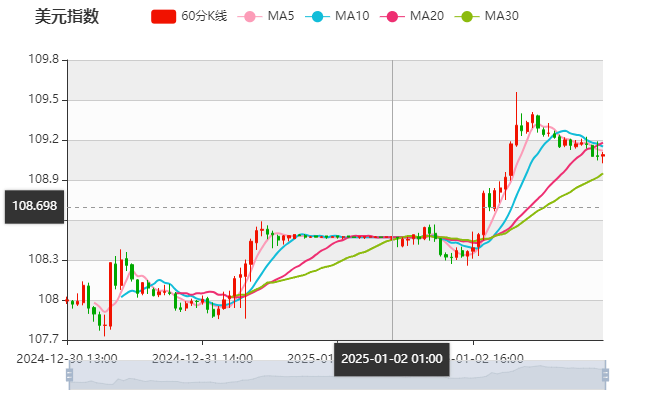Toggle the 60分K线 series label
This screenshot has height=400, width=670.
pyautogui.click(x=202, y=17)
